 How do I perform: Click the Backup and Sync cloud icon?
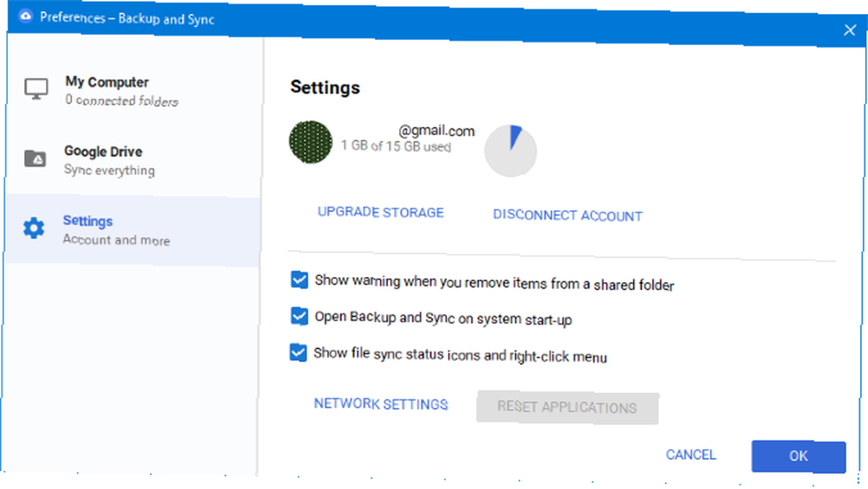25,17
